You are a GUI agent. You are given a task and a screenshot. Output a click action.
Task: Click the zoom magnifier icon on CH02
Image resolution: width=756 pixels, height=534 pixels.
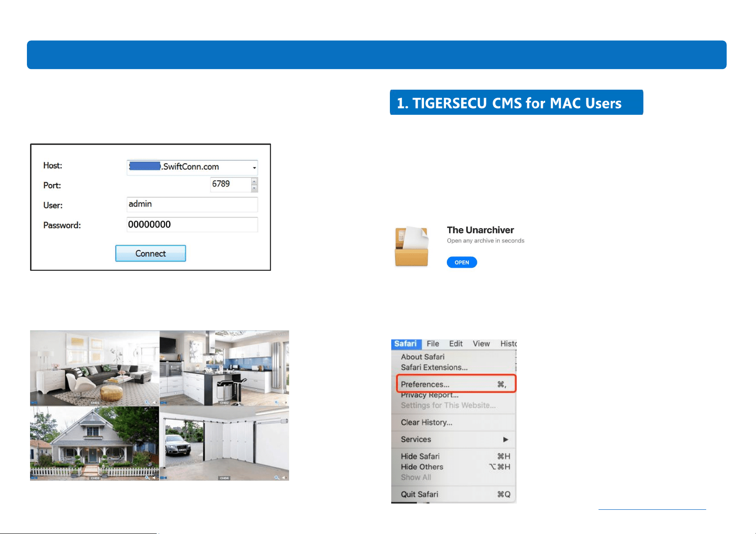(x=277, y=403)
